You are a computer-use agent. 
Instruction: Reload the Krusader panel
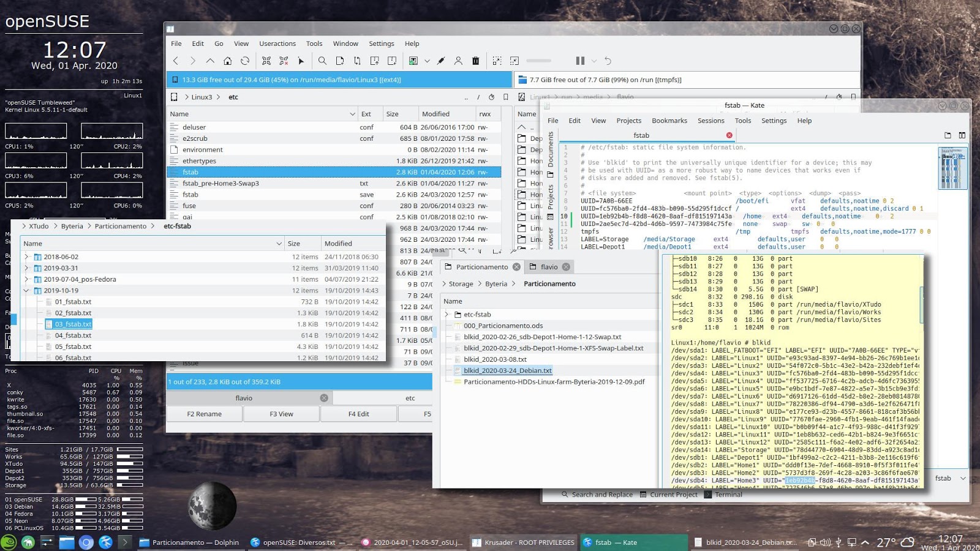pos(245,61)
